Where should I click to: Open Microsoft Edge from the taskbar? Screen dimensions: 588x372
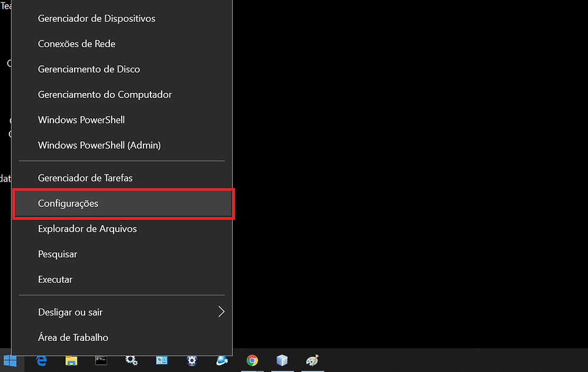[x=41, y=361]
